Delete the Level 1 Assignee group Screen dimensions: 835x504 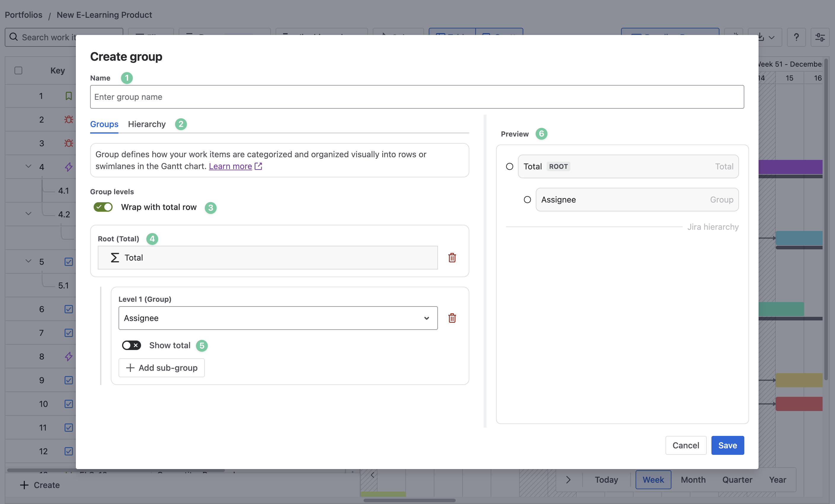point(452,318)
